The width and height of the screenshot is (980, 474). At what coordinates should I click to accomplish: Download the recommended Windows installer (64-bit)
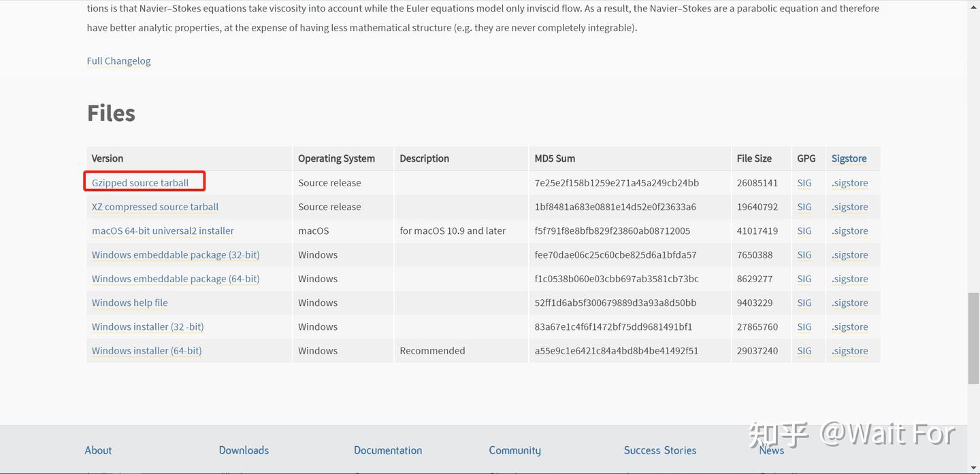pos(146,351)
